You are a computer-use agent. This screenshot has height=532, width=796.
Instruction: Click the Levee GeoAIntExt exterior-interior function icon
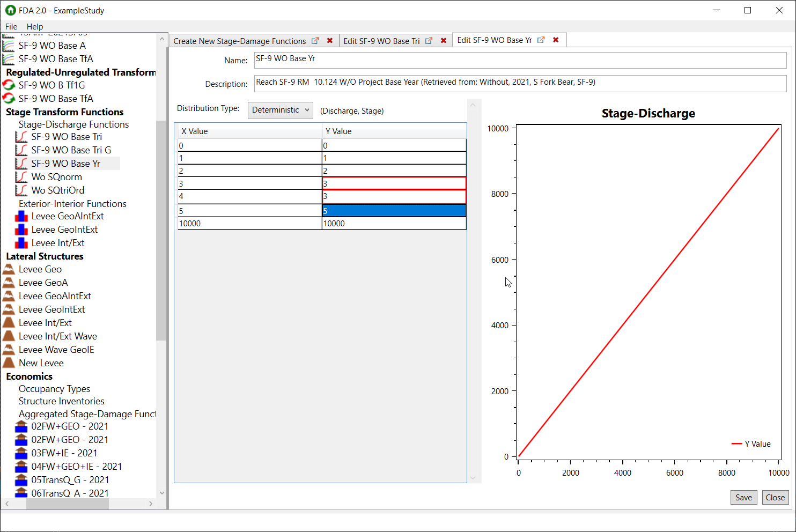click(21, 216)
